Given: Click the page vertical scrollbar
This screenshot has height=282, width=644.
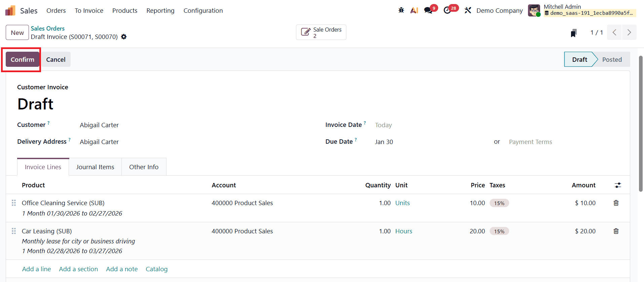Looking at the screenshot, I should click(x=641, y=124).
